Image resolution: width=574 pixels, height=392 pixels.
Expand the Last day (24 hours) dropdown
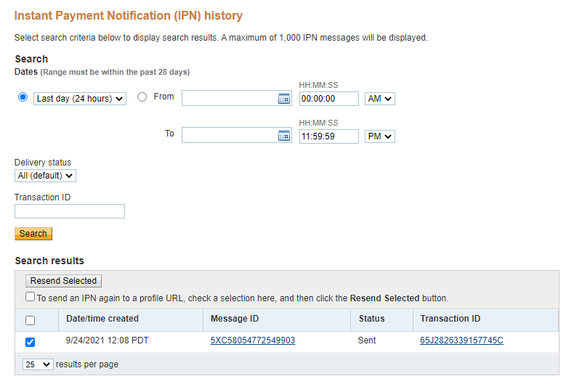[x=80, y=99]
